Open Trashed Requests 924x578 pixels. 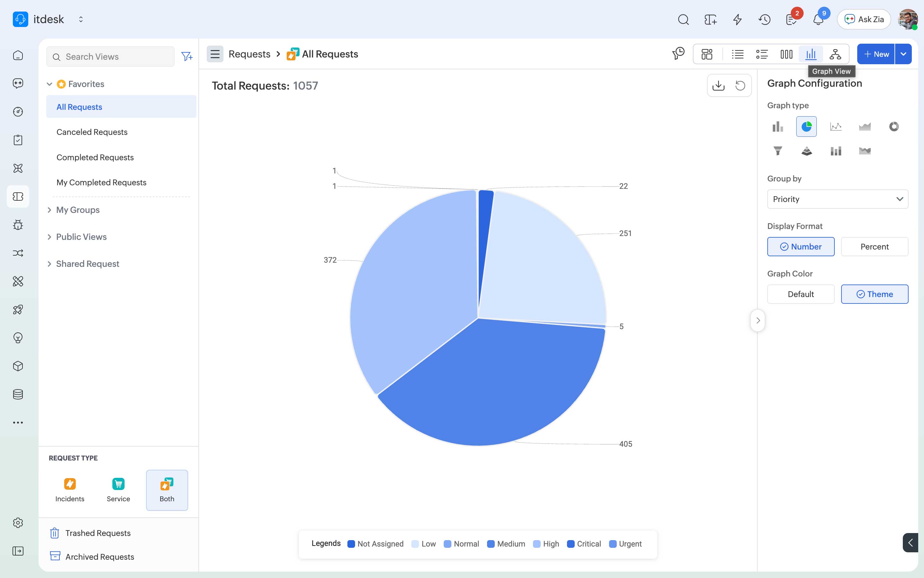90,533
